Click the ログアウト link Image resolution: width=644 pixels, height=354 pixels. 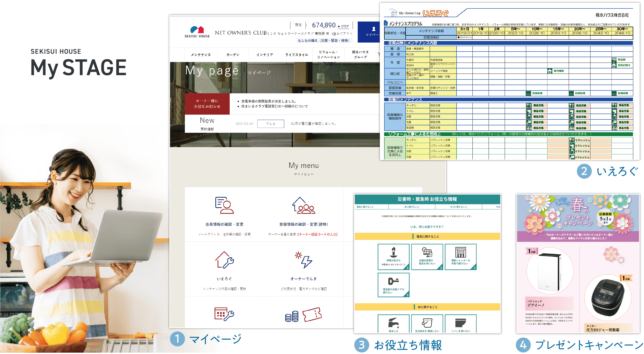[342, 34]
